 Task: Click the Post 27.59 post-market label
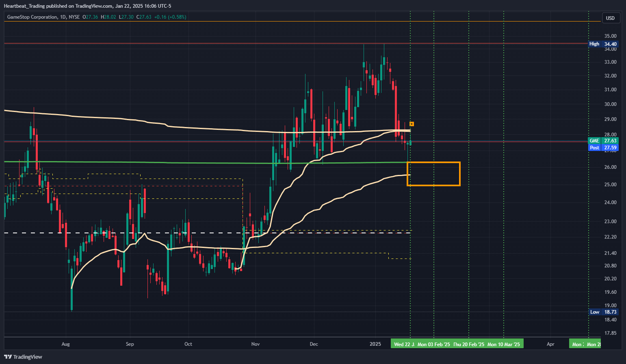coord(603,148)
